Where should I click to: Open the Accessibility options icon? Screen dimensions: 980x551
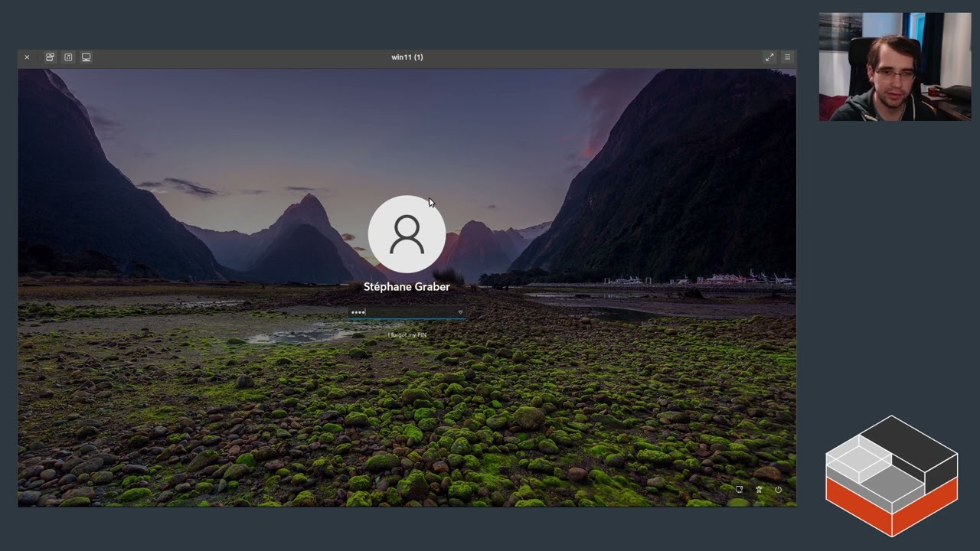(759, 490)
